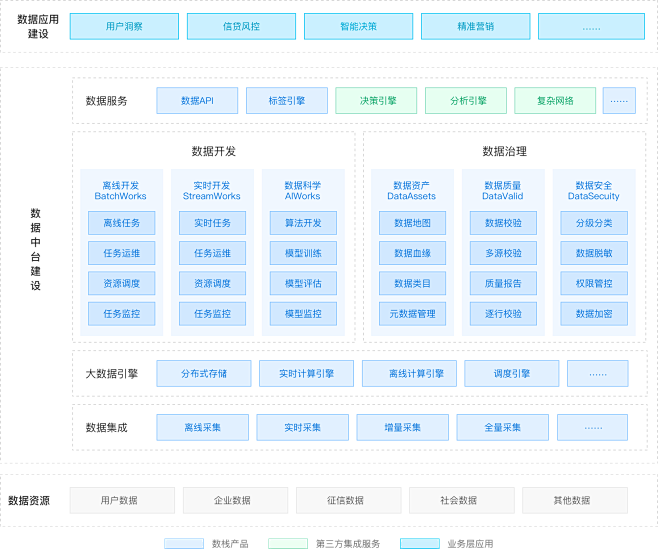Click the 调度引擎 box
This screenshot has height=549, width=658.
click(512, 374)
